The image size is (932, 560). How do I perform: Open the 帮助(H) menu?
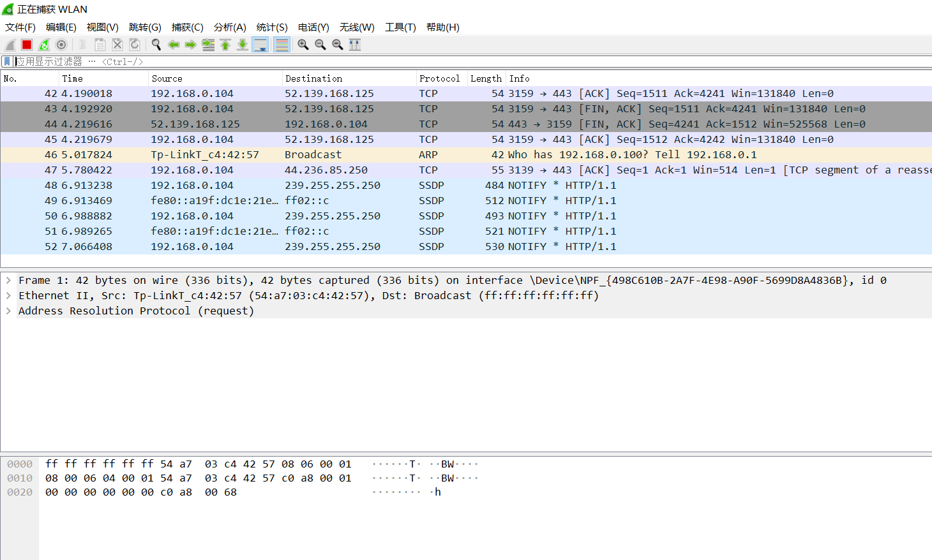point(443,27)
